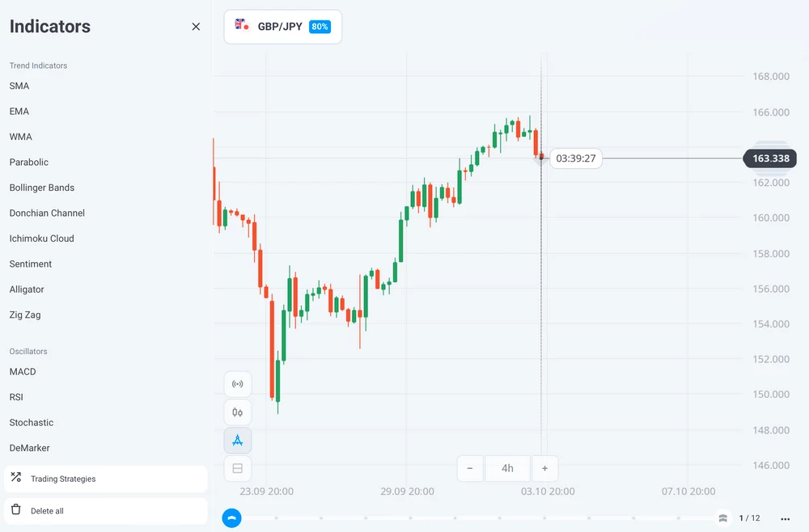
Task: Close the Indicators panel
Action: click(x=196, y=27)
